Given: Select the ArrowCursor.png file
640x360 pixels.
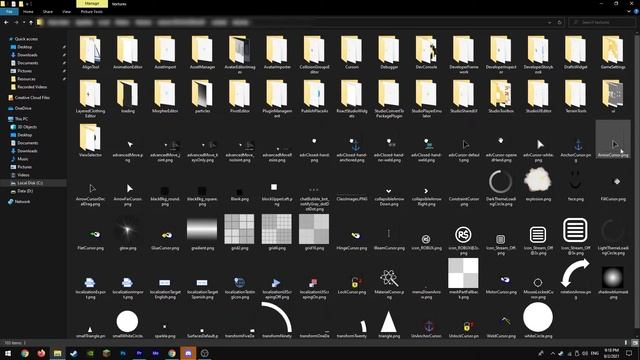Looking at the screenshot, I should pyautogui.click(x=613, y=139).
